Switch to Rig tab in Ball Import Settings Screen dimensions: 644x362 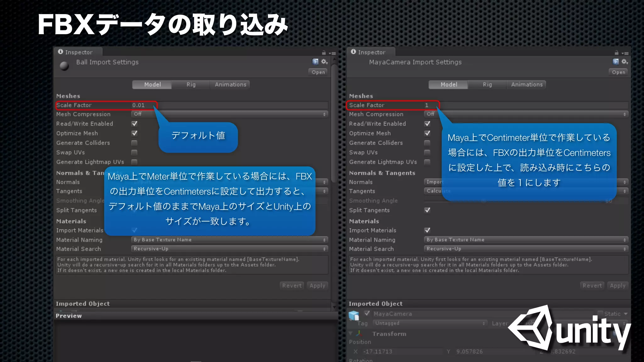[x=191, y=85]
